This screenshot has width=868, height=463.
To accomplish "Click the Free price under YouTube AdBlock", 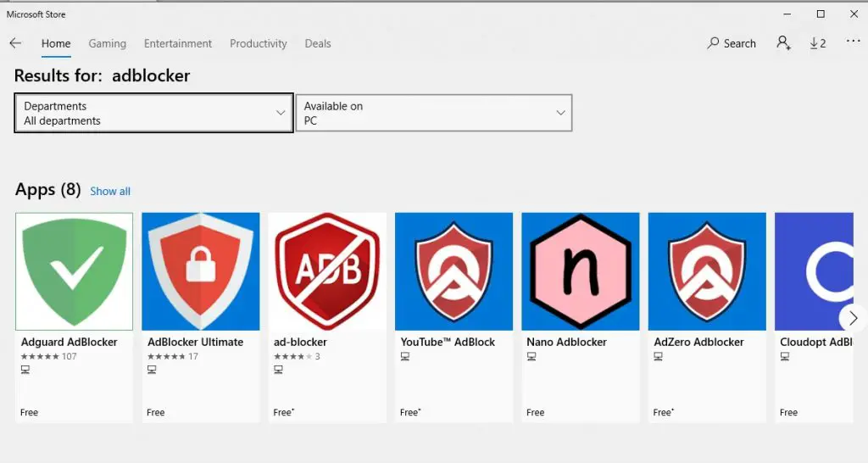I will coord(410,413).
